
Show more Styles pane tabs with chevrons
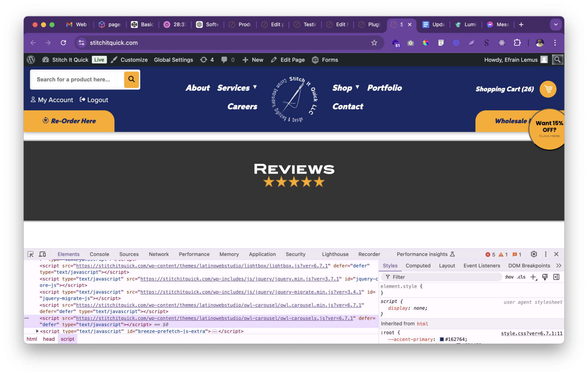coord(559,266)
